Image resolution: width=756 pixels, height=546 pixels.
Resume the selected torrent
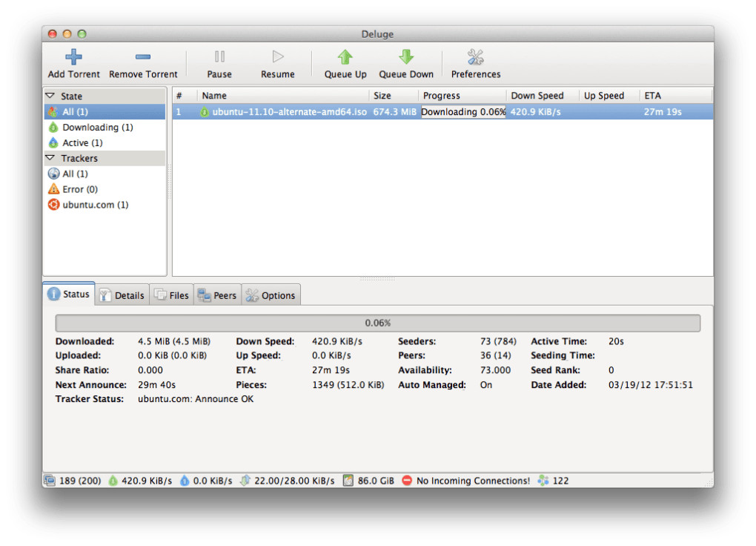pos(278,64)
